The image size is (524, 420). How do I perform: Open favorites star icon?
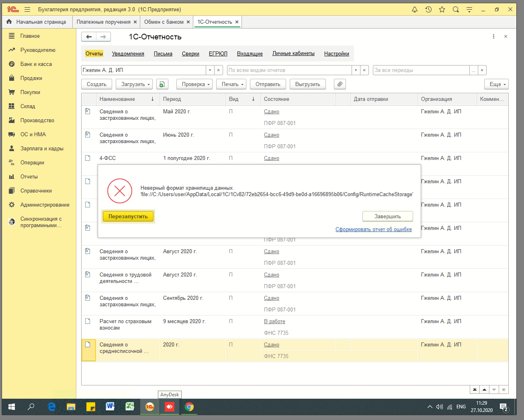click(x=442, y=9)
